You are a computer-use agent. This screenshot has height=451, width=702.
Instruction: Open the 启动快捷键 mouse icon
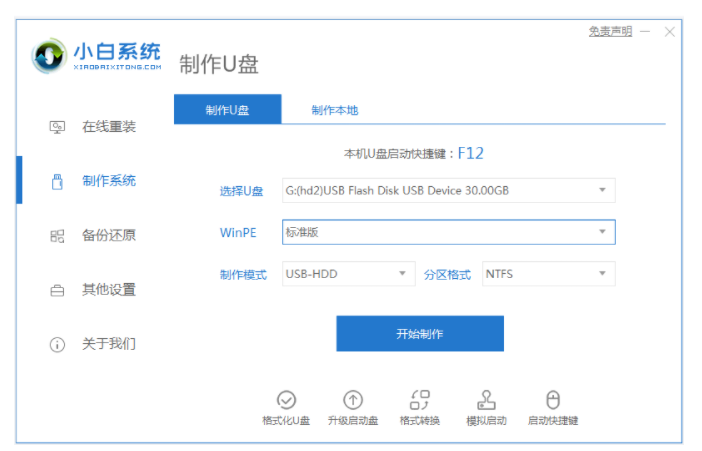point(553,400)
